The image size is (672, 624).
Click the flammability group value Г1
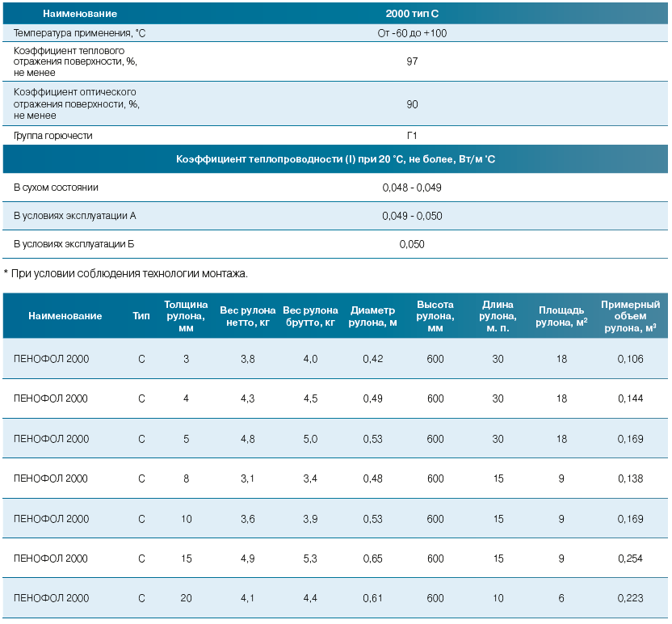pos(412,136)
